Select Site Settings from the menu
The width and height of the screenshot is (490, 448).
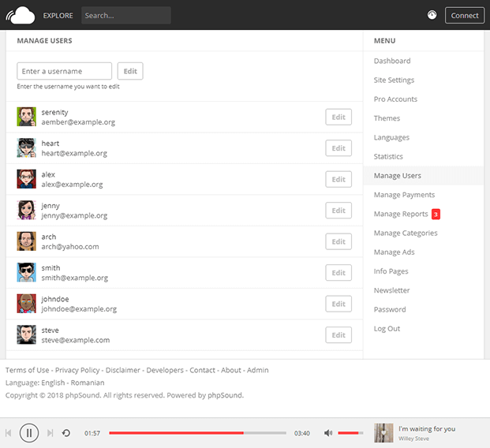[394, 80]
